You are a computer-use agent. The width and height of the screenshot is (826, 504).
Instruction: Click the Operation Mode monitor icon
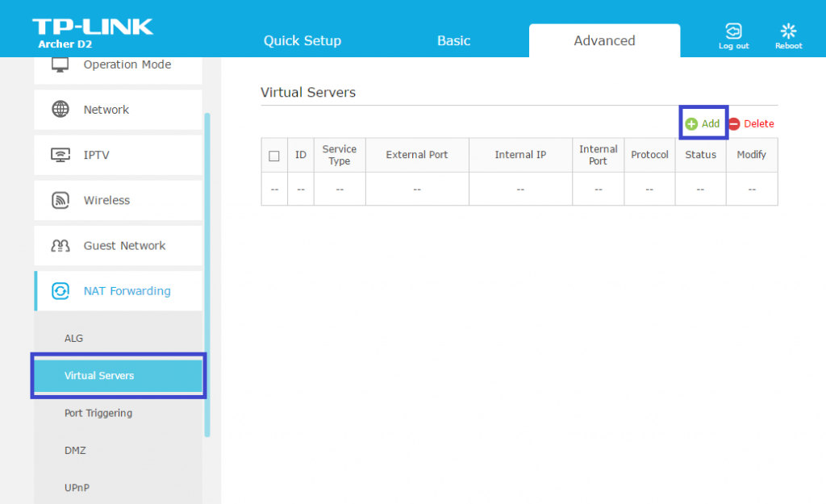(x=60, y=65)
